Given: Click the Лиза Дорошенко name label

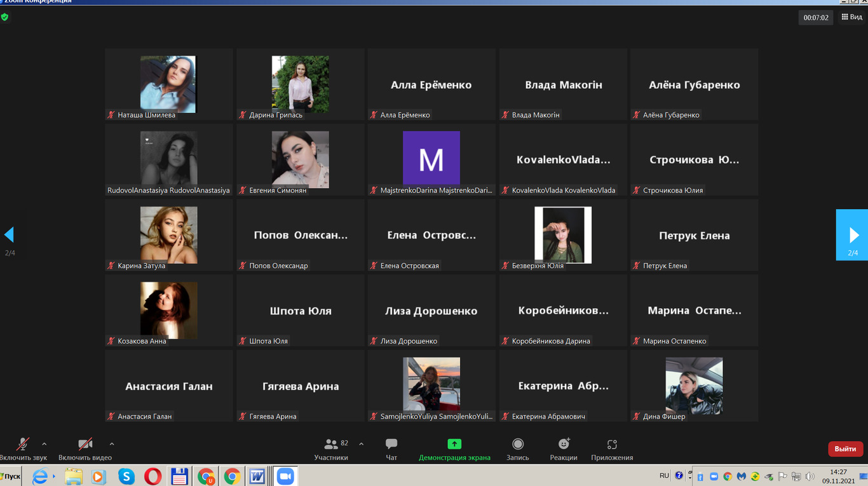Looking at the screenshot, I should tap(409, 341).
